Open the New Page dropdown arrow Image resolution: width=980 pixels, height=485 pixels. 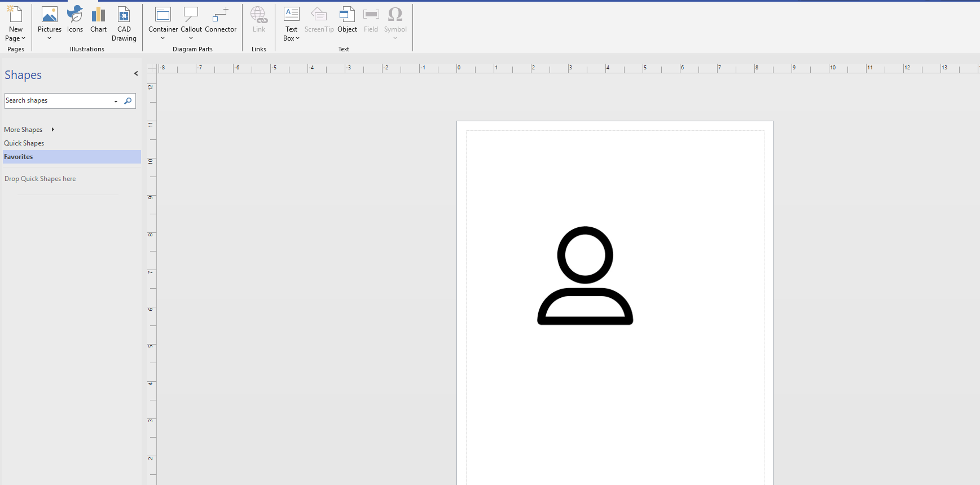pyautogui.click(x=23, y=38)
